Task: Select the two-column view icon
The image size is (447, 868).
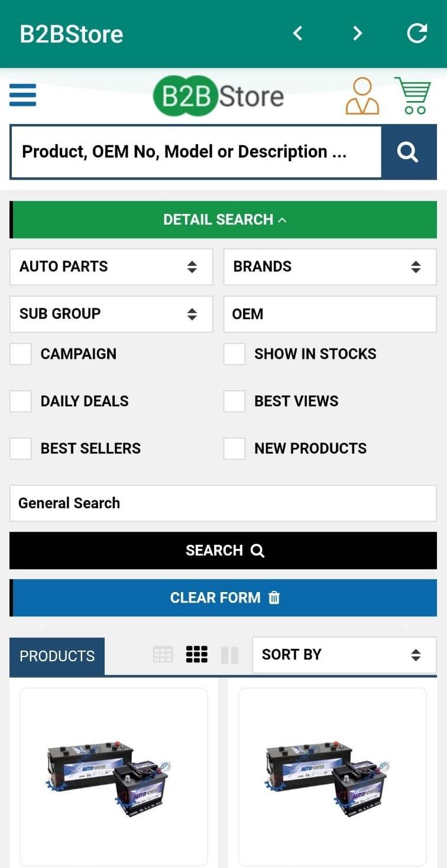Action: [229, 655]
